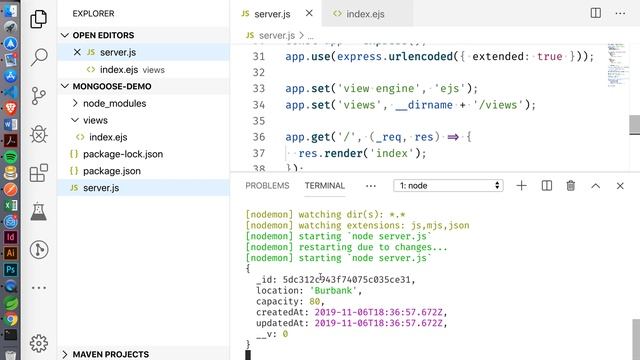Select the Terminal panel tab
640x360 pixels.
[324, 186]
